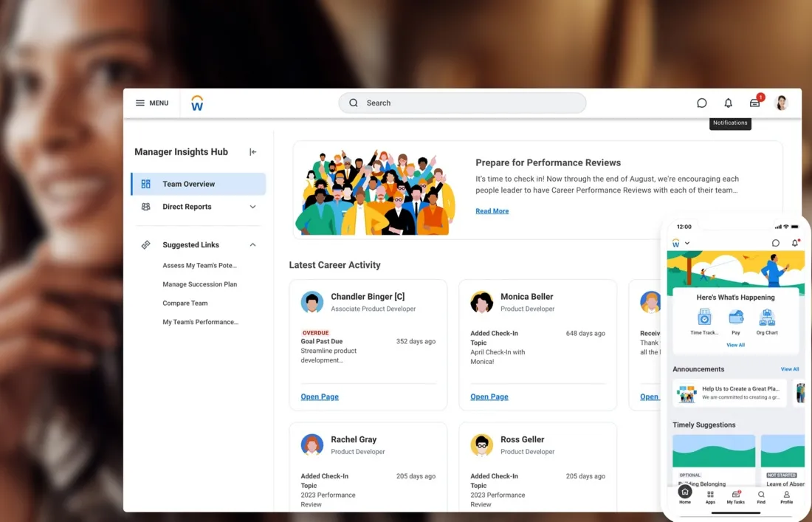Select Monica Beller's avatar thumbnail
Image resolution: width=812 pixels, height=522 pixels.
[481, 302]
